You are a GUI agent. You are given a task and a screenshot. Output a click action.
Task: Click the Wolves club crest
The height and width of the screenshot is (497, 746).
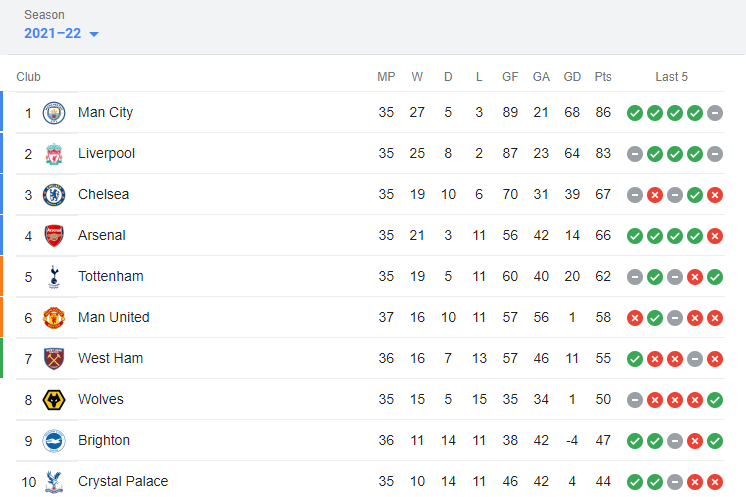(x=54, y=400)
